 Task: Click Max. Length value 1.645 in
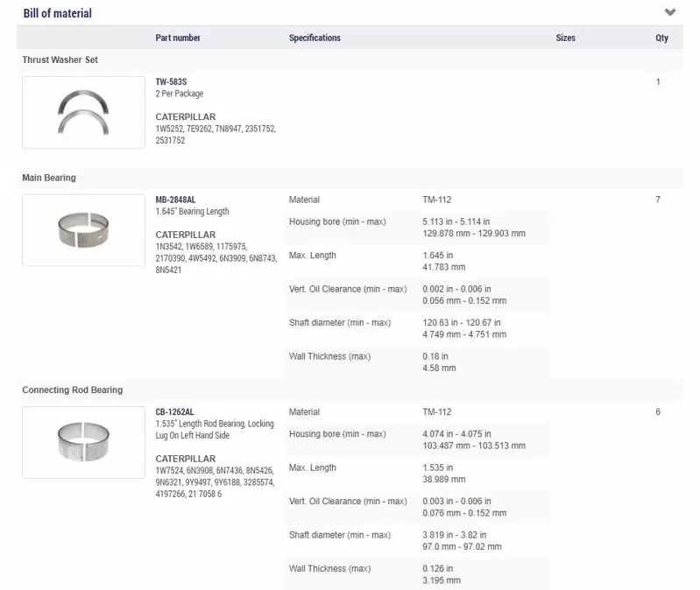pyautogui.click(x=438, y=255)
